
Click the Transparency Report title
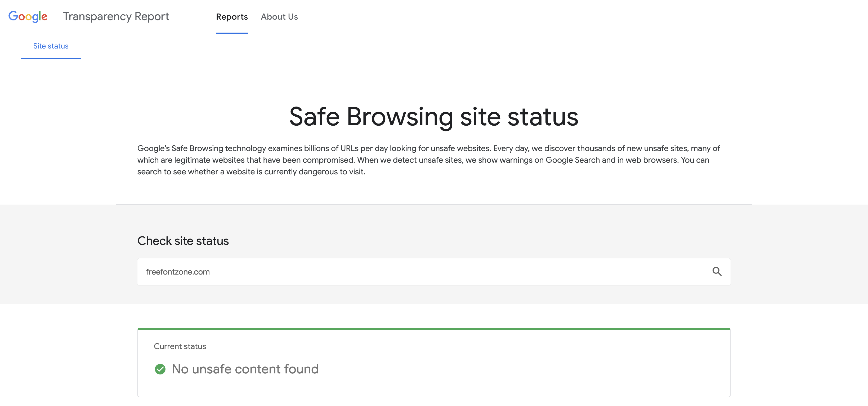pos(116,16)
